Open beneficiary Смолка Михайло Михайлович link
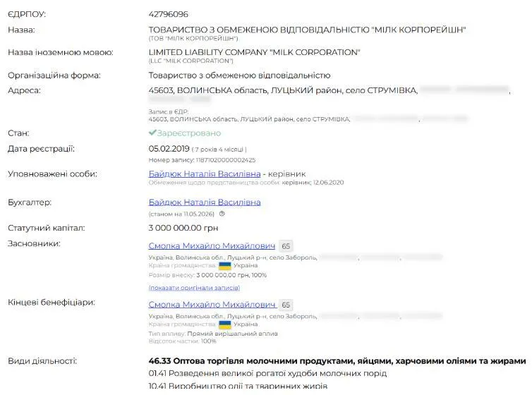 (x=212, y=305)
